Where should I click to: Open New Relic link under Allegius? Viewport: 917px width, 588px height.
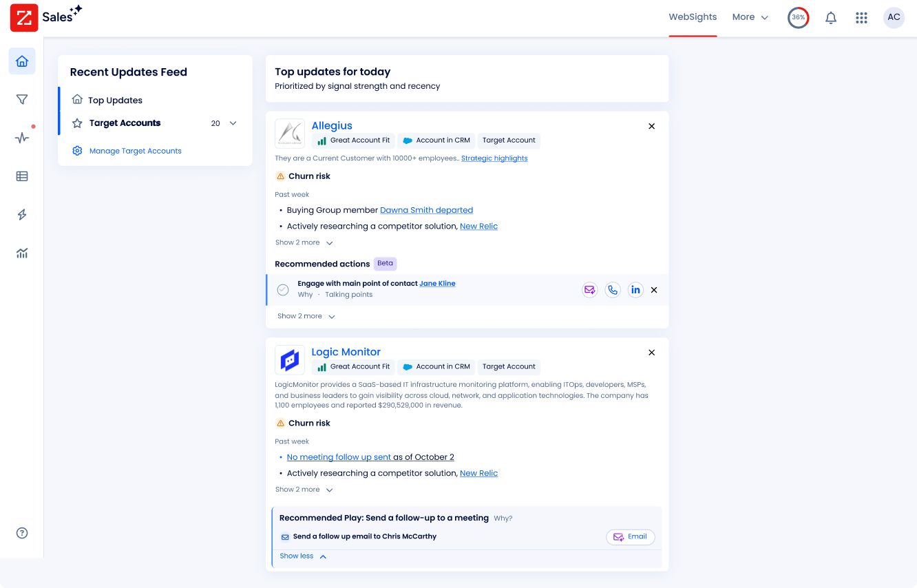(x=478, y=227)
